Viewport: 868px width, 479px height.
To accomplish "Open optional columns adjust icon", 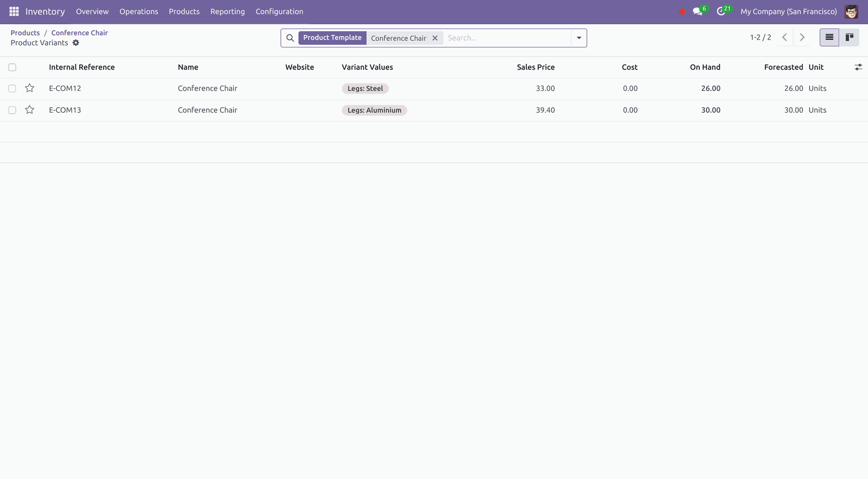I will pyautogui.click(x=858, y=67).
